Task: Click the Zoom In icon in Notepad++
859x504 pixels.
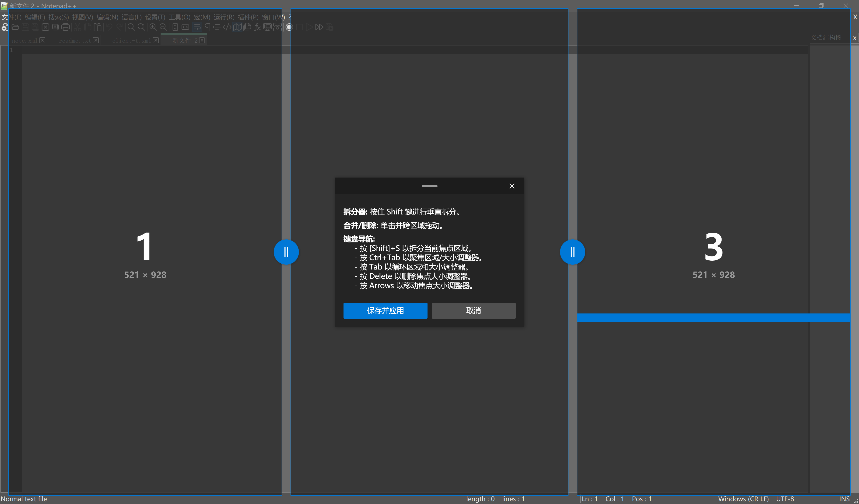Action: (x=153, y=27)
